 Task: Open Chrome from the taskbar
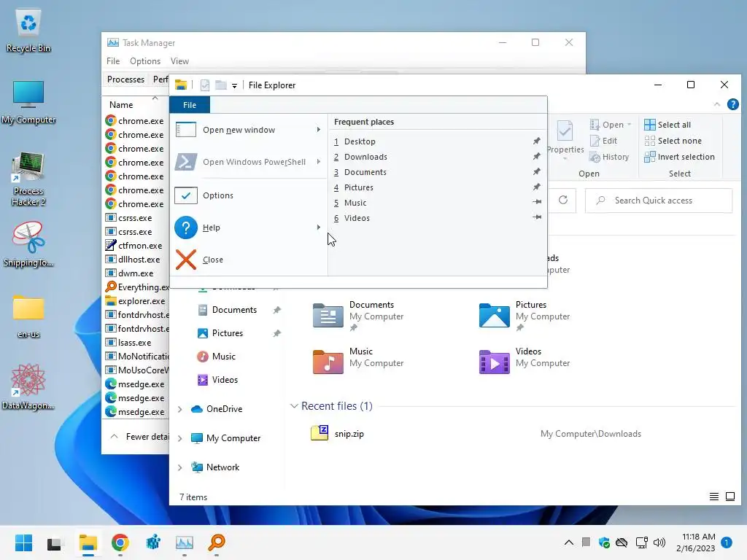(120, 542)
